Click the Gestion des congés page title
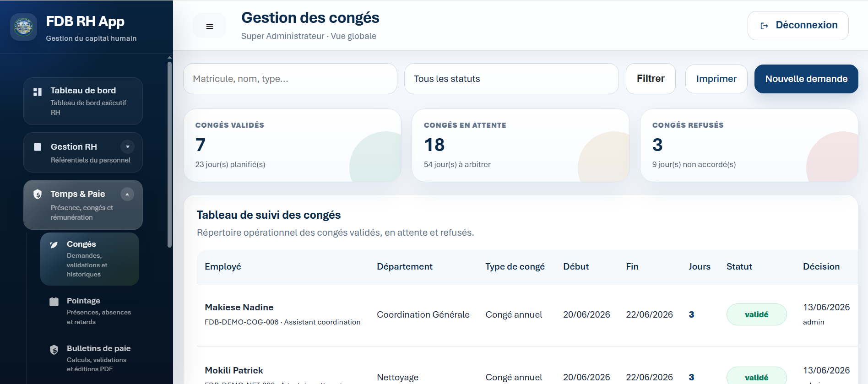Image resolution: width=868 pixels, height=384 pixels. (310, 18)
